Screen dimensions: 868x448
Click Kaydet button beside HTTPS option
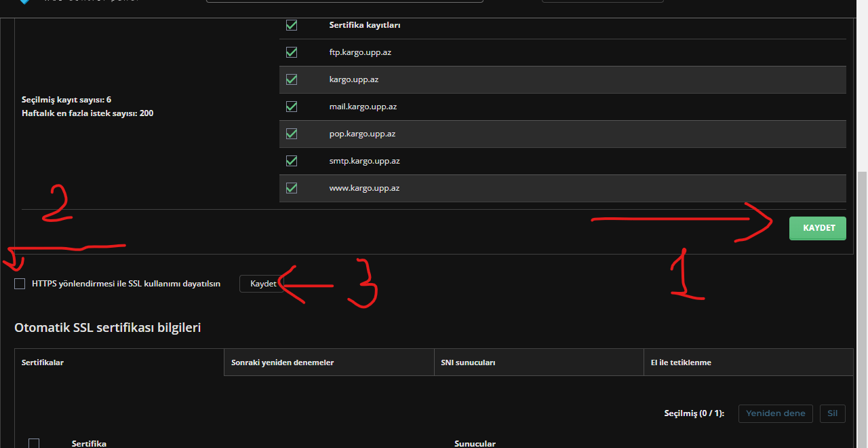pyautogui.click(x=263, y=284)
